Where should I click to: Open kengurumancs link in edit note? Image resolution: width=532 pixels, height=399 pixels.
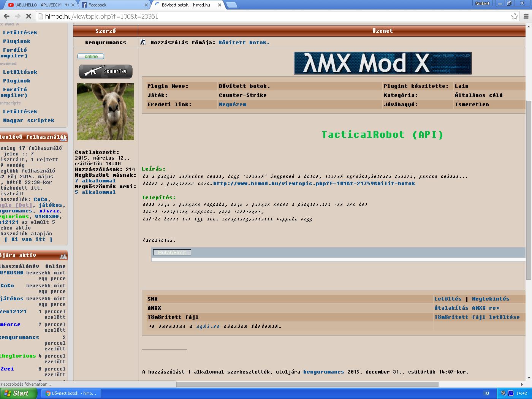click(x=323, y=372)
